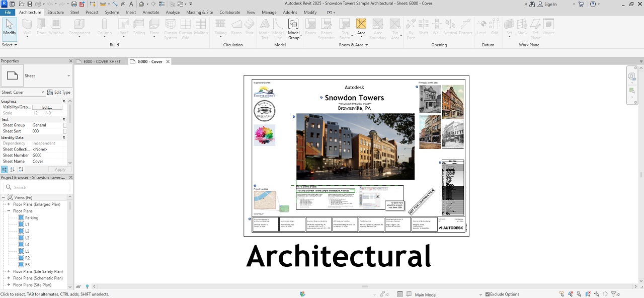This screenshot has height=298, width=644.
Task: Click the Project Browser search field
Action: click(x=38, y=187)
